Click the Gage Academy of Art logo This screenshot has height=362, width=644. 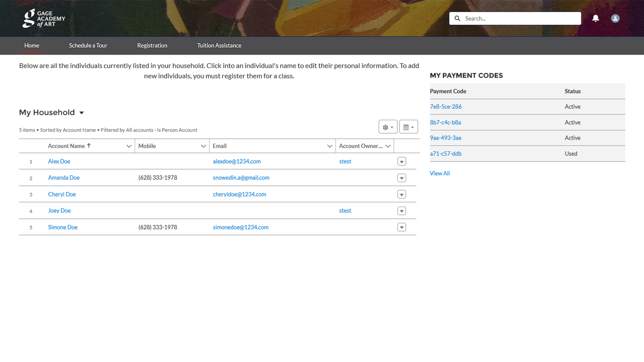pos(44,18)
